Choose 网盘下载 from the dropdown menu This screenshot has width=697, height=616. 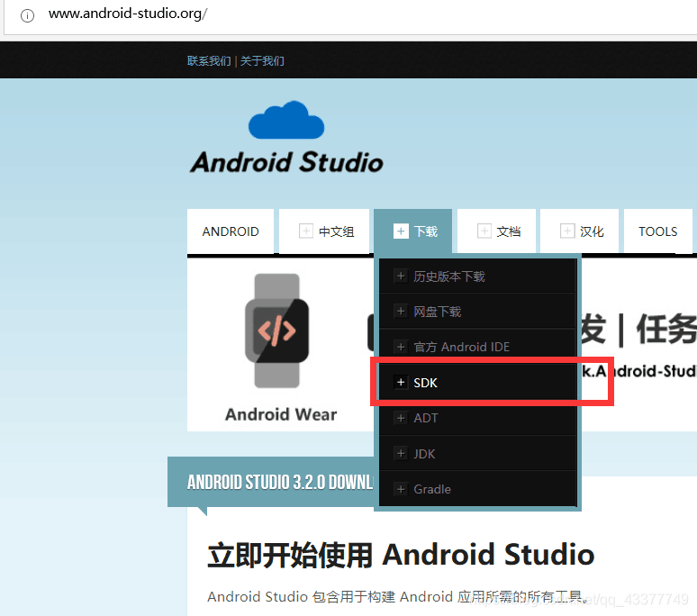pyautogui.click(x=478, y=311)
